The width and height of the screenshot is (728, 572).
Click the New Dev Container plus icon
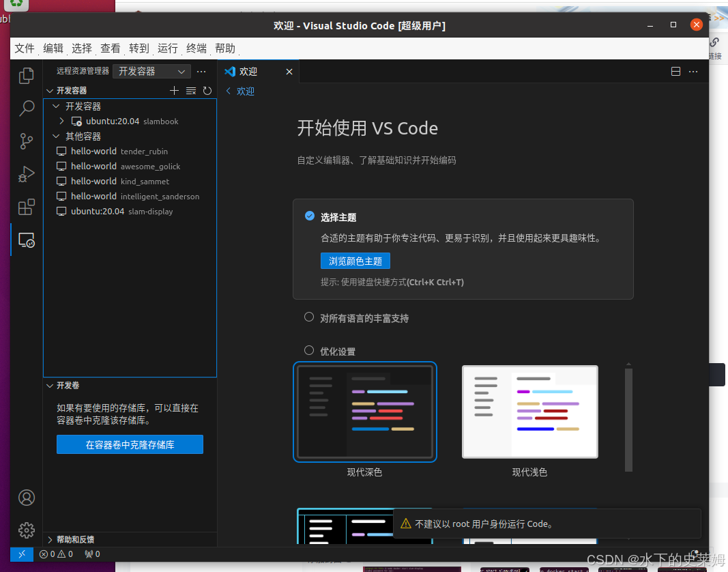174,90
